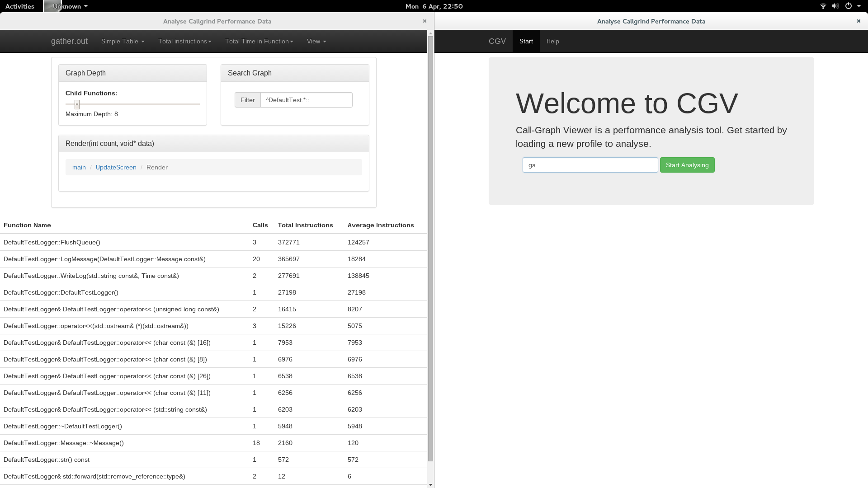Open Activities overview
Image resolution: width=868 pixels, height=488 pixels.
click(x=19, y=6)
